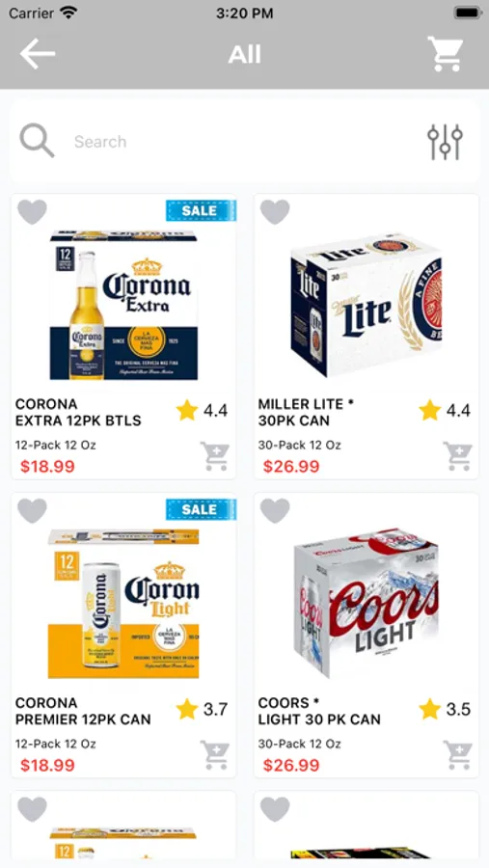Add Coors Light 30 PK to cart

coord(457,755)
